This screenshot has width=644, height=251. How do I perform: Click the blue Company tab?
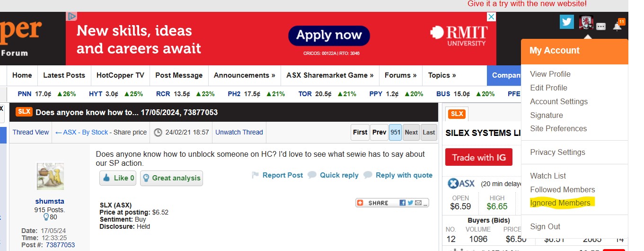point(504,75)
